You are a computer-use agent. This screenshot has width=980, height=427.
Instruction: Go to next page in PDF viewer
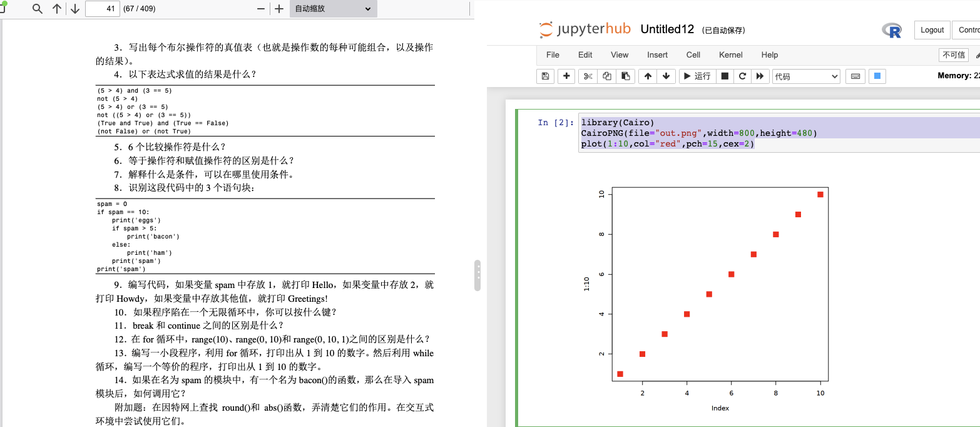pos(75,9)
